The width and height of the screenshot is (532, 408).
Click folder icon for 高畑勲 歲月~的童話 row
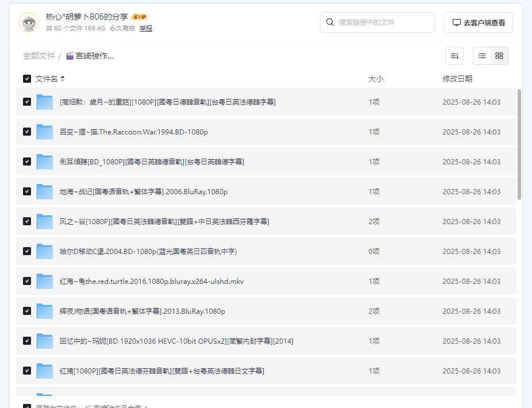coord(44,102)
